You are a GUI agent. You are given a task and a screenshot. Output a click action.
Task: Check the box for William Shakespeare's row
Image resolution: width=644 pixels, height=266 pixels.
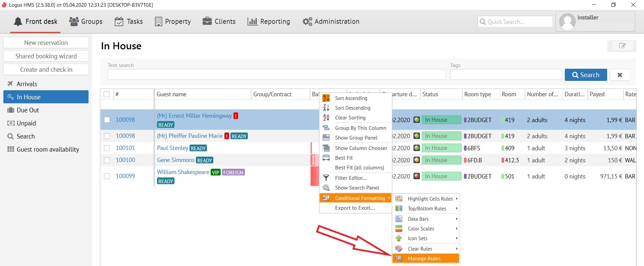point(107,176)
